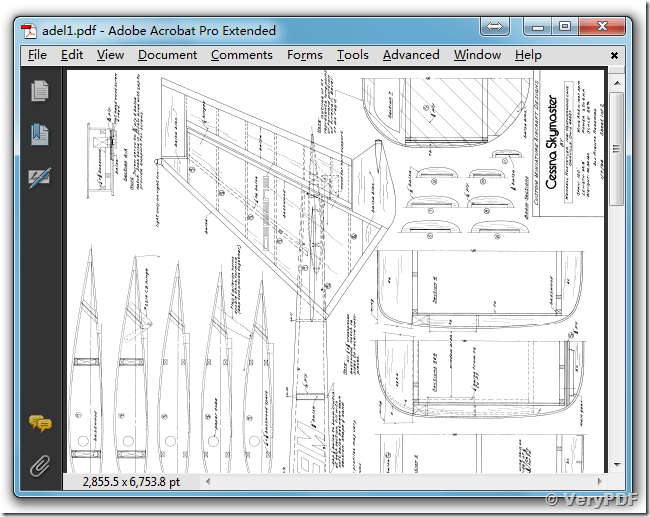Open the View menu
650x517 pixels.
point(110,55)
